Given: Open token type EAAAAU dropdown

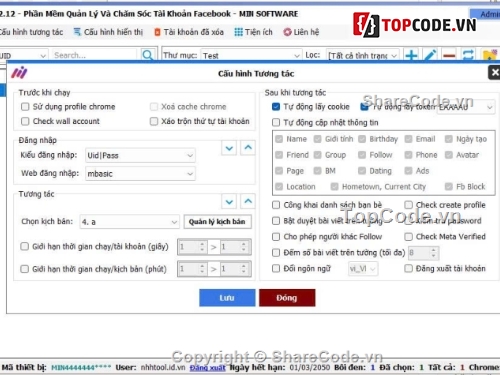Looking at the screenshot, I should click(x=465, y=107).
